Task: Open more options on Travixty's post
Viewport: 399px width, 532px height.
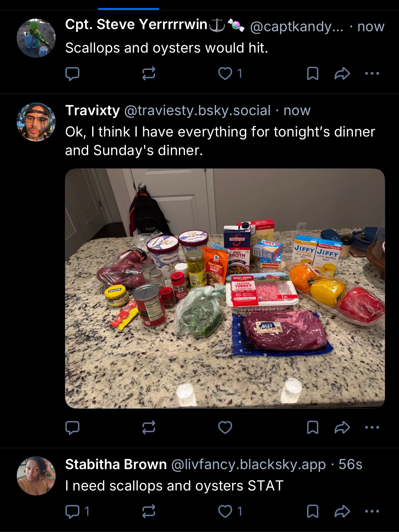Action: coord(372,428)
